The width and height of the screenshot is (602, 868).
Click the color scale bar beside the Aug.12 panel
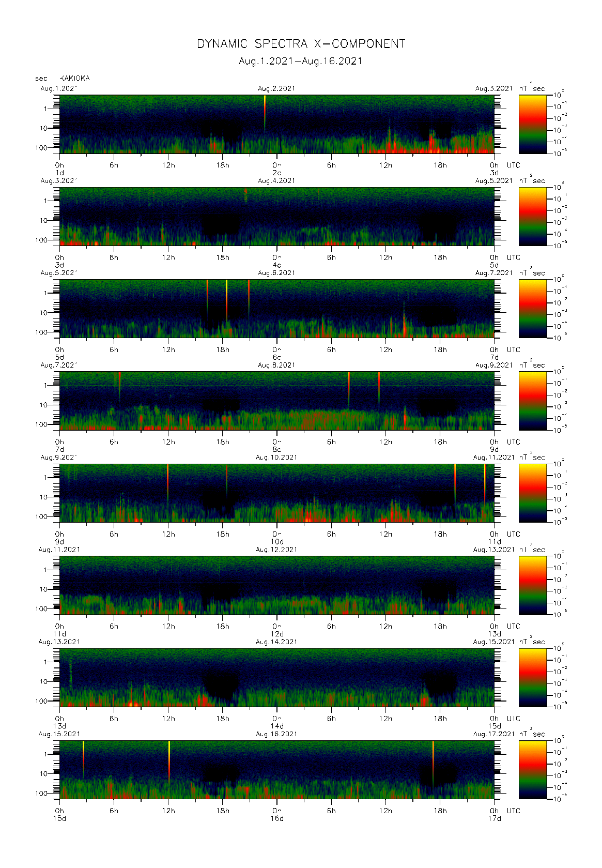pyautogui.click(x=533, y=585)
